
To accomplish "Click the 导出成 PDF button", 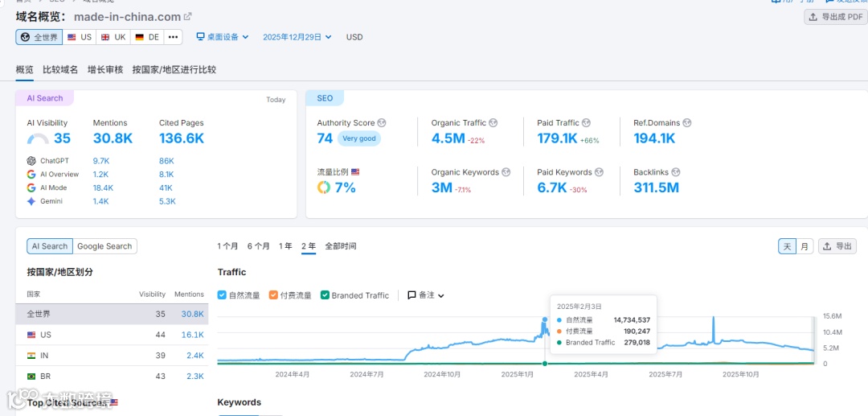I will (x=836, y=17).
